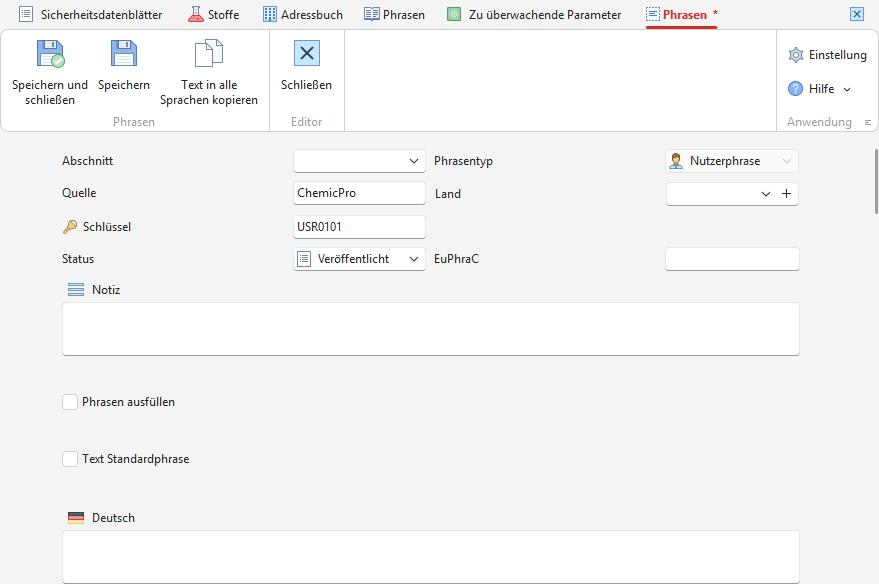Click the vertical scrollbar thumb
Viewport: 879px width, 584px height.
[x=876, y=182]
